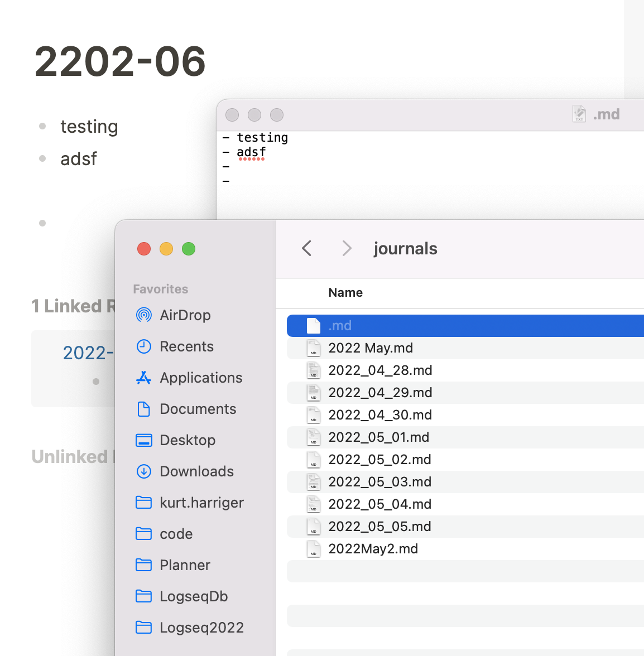Toggle the 1 Linked References section
Screen dimensions: 644x656
73,306
